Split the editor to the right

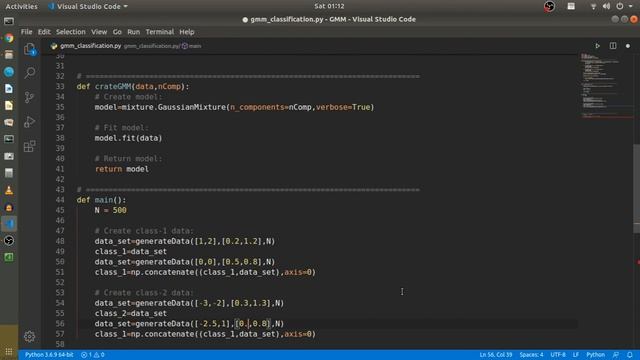click(x=613, y=46)
